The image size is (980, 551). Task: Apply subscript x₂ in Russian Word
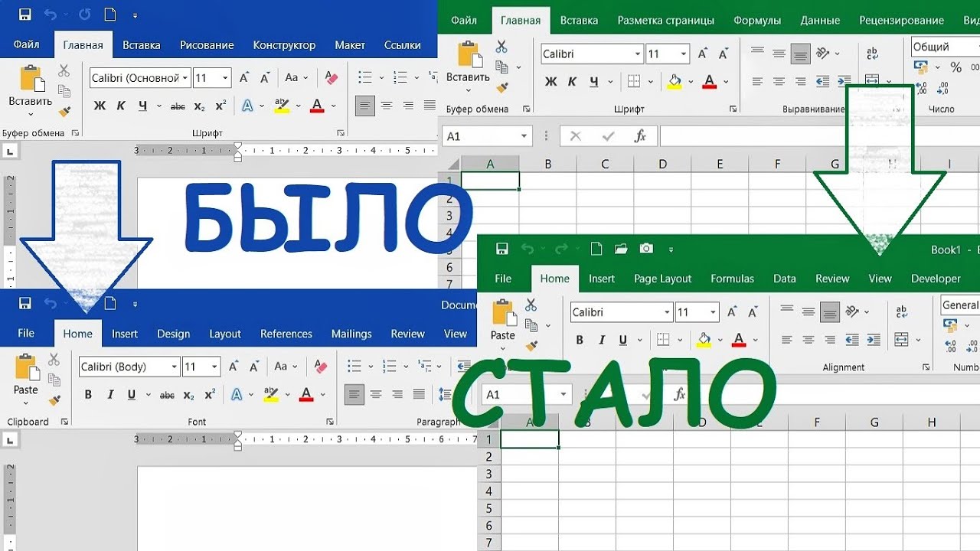tap(199, 106)
